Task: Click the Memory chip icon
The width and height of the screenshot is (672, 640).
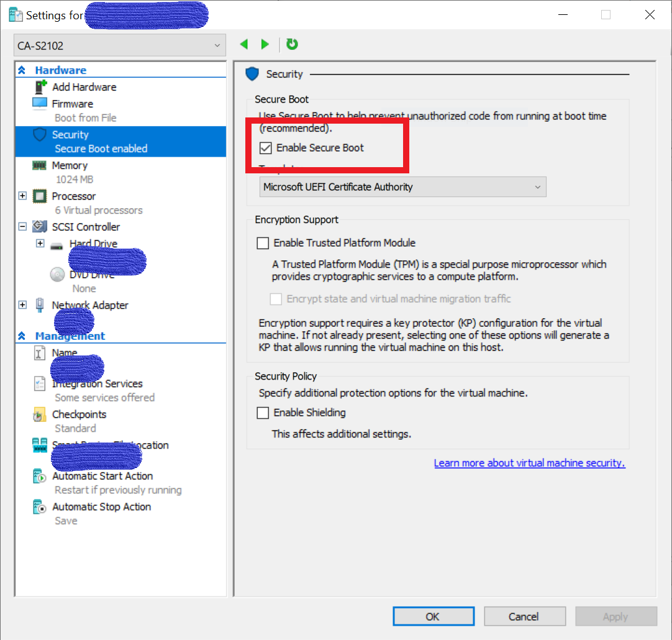Action: click(40, 165)
